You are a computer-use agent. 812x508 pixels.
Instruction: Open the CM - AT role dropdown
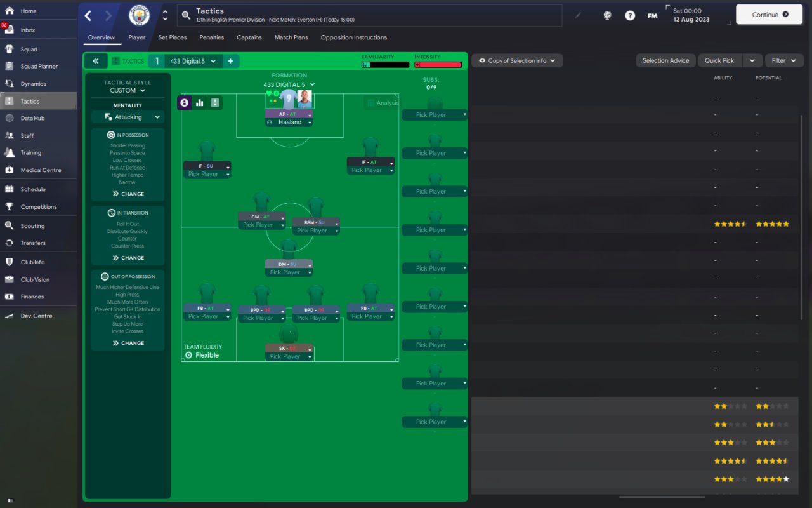point(261,217)
